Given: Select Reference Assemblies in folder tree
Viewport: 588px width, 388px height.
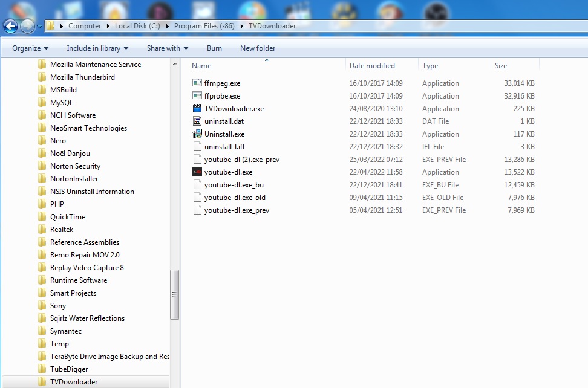Looking at the screenshot, I should pos(84,242).
